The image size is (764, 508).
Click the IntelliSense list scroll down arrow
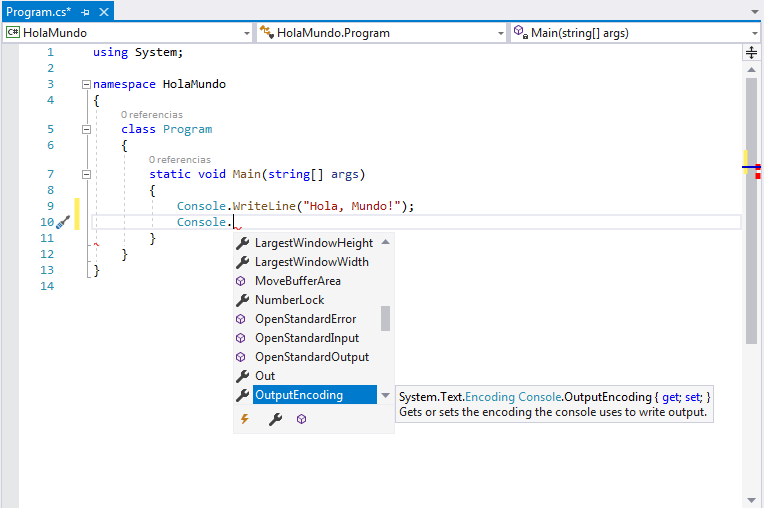(x=386, y=396)
